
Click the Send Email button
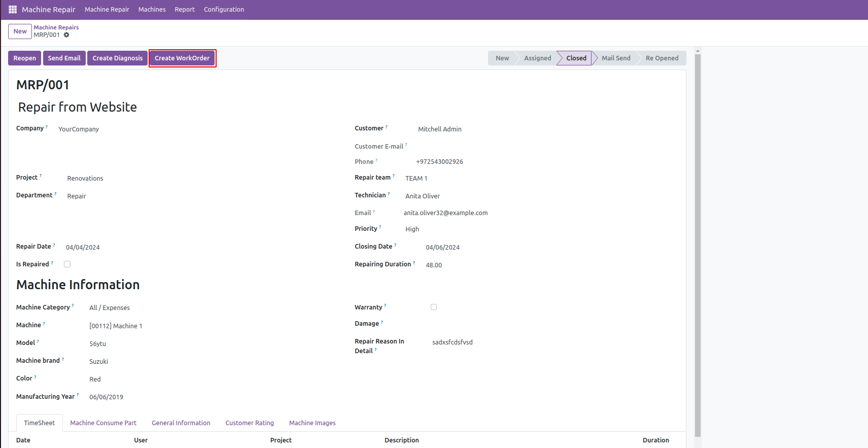(64, 58)
